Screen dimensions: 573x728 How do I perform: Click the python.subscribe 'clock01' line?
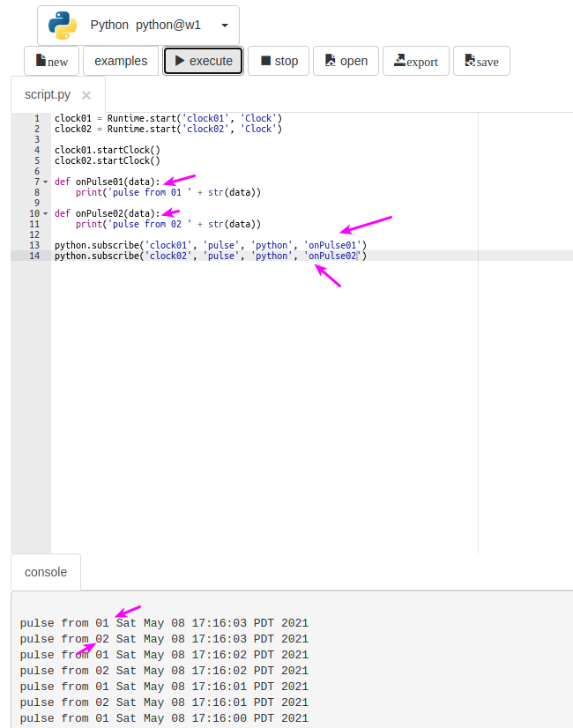coord(211,245)
